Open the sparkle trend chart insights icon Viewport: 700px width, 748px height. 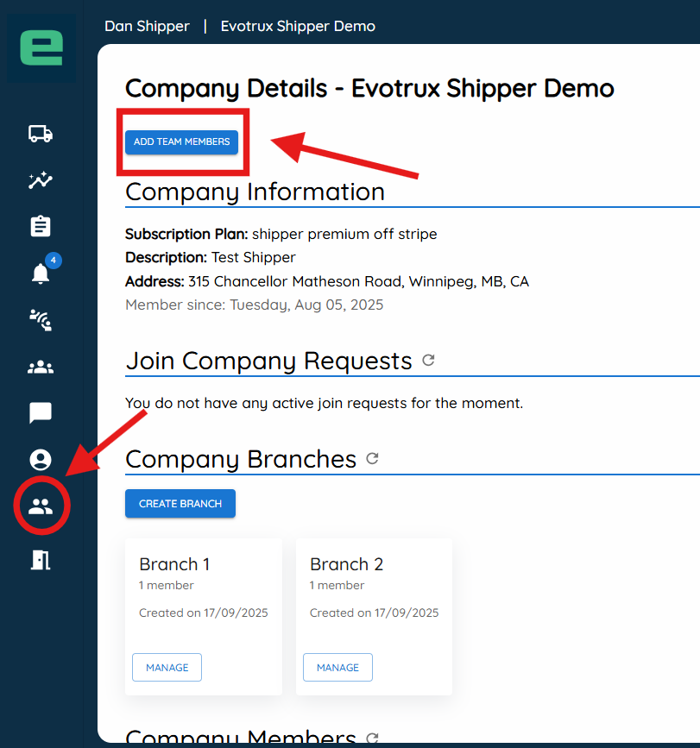click(41, 180)
